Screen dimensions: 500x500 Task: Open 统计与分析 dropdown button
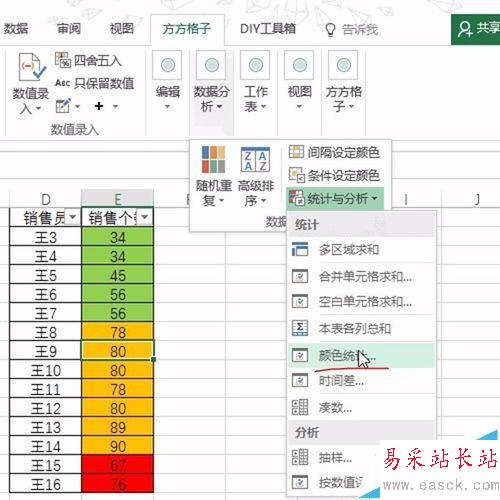click(x=335, y=198)
